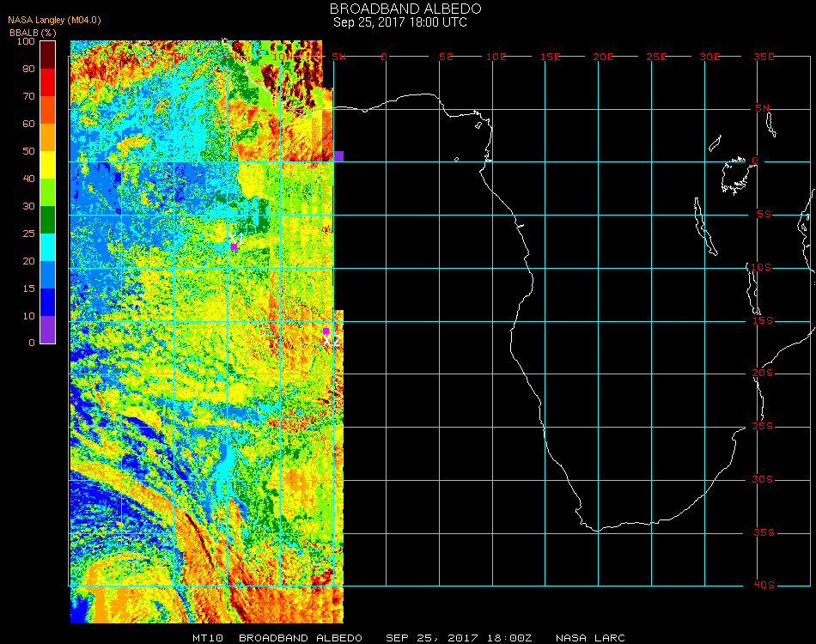Click the '35E' longitude label
The width and height of the screenshot is (816, 644).
(764, 57)
